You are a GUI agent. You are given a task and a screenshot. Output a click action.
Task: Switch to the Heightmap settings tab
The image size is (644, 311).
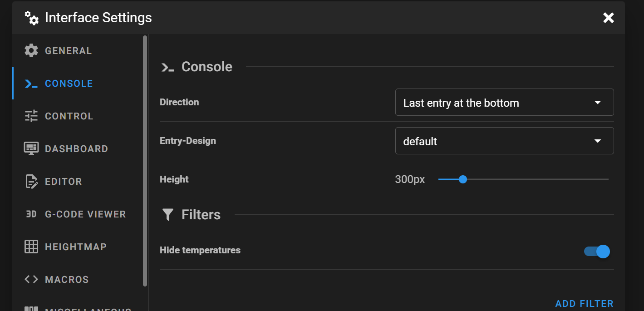[76, 247]
